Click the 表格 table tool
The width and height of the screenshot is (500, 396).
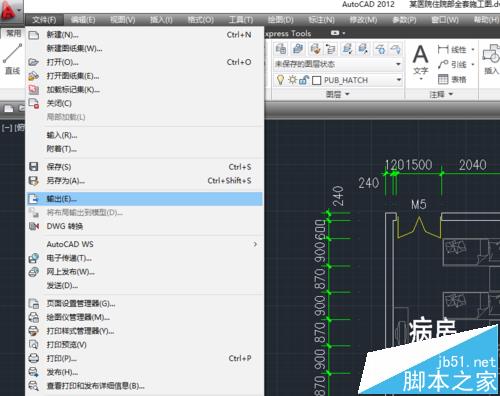click(x=452, y=79)
